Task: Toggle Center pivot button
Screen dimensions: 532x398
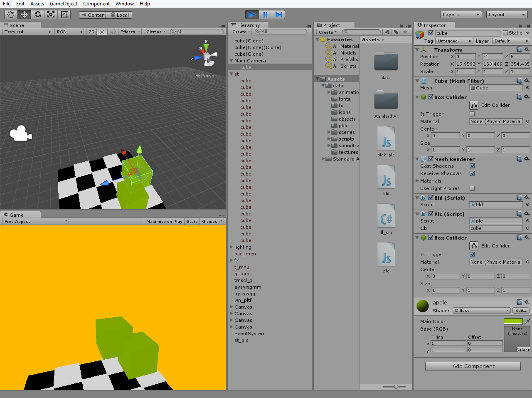Action: 93,15
